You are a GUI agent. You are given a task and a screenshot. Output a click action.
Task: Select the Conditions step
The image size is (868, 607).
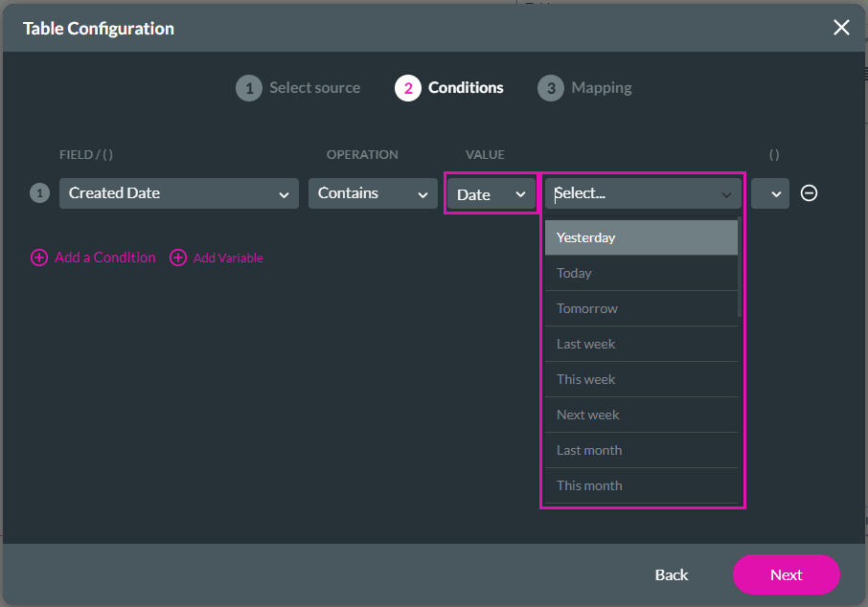point(449,88)
